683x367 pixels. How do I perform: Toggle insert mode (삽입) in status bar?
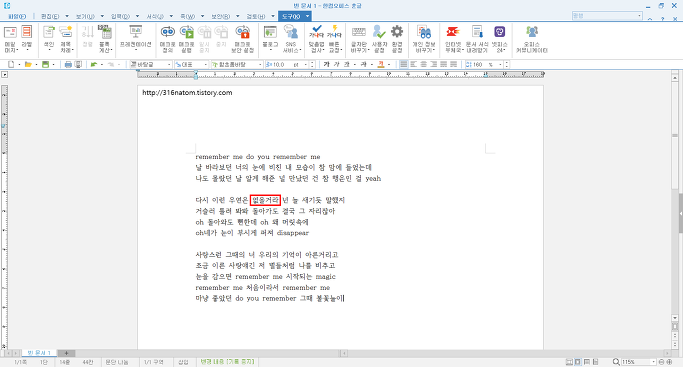(183, 362)
